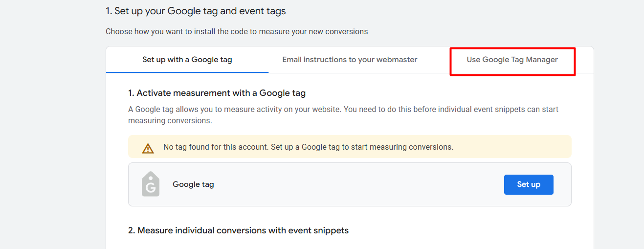Click the yellow warning banner's empty right side
The width and height of the screenshot is (644, 249).
tap(513, 147)
